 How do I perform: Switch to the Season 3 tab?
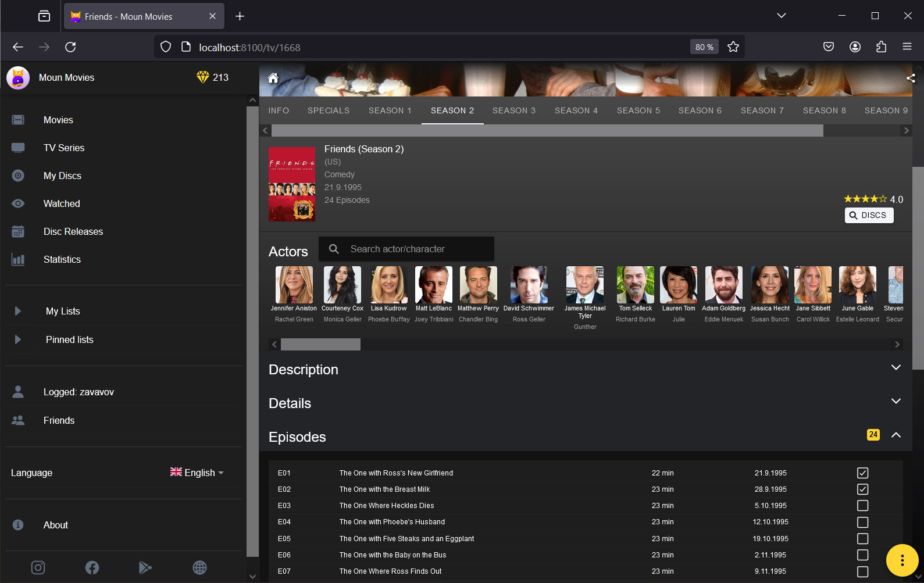[513, 110]
